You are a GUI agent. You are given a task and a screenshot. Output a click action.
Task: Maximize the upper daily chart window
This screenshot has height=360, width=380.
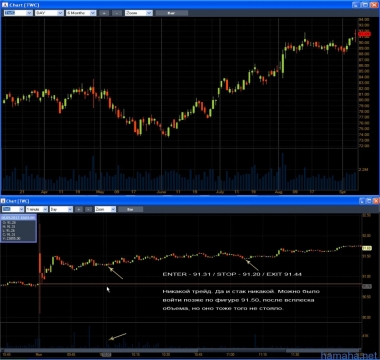coord(365,5)
